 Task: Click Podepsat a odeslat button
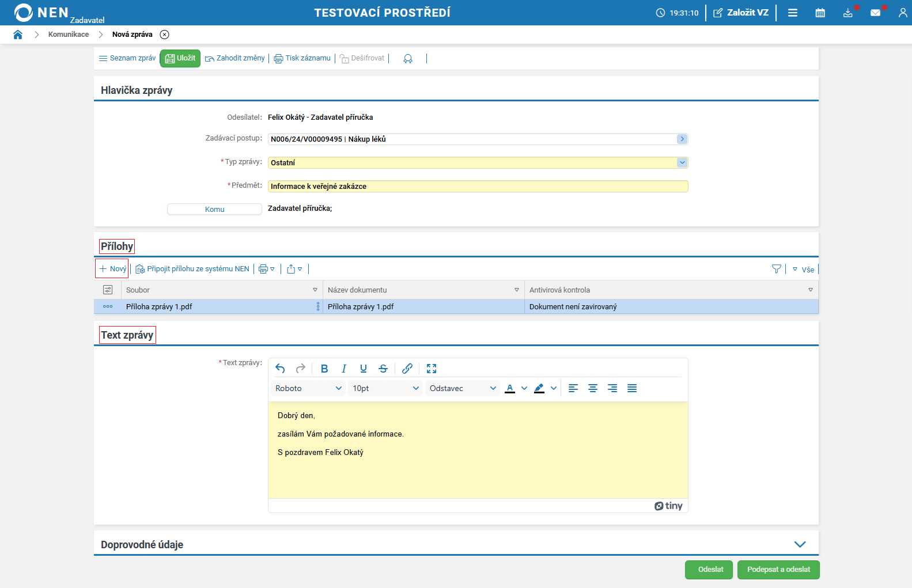click(778, 570)
